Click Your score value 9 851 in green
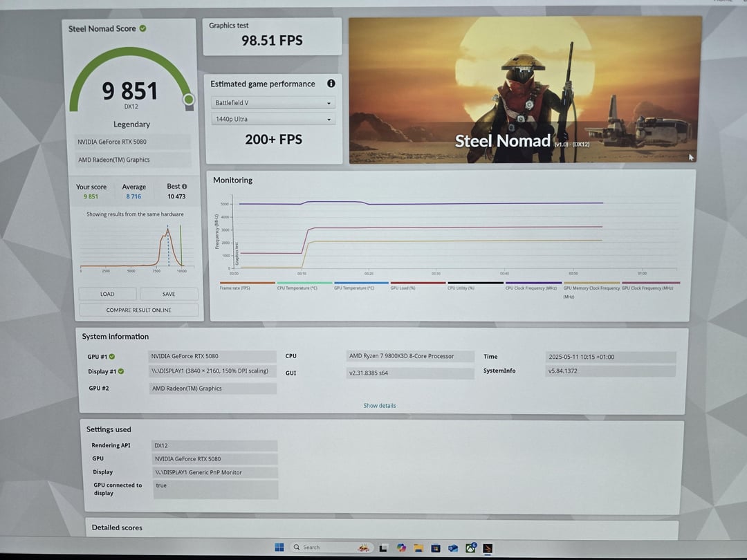 (x=91, y=196)
